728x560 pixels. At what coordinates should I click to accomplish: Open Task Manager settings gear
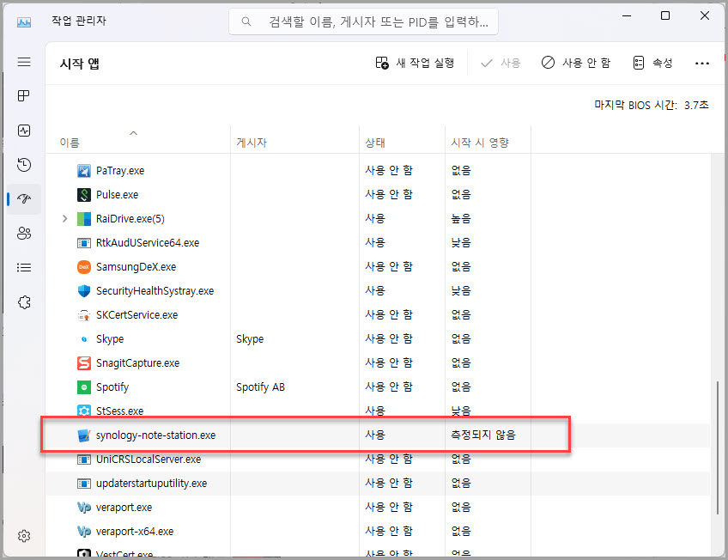pyautogui.click(x=24, y=536)
